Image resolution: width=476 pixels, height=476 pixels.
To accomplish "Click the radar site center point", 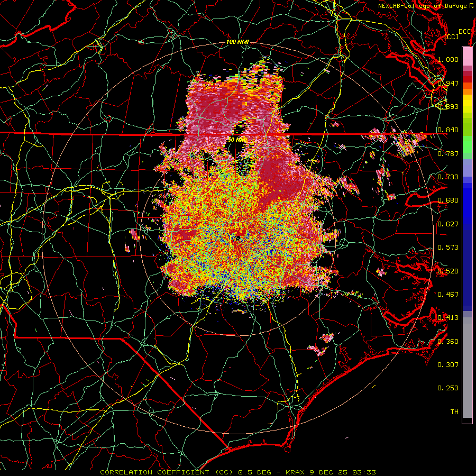I will click(238, 237).
